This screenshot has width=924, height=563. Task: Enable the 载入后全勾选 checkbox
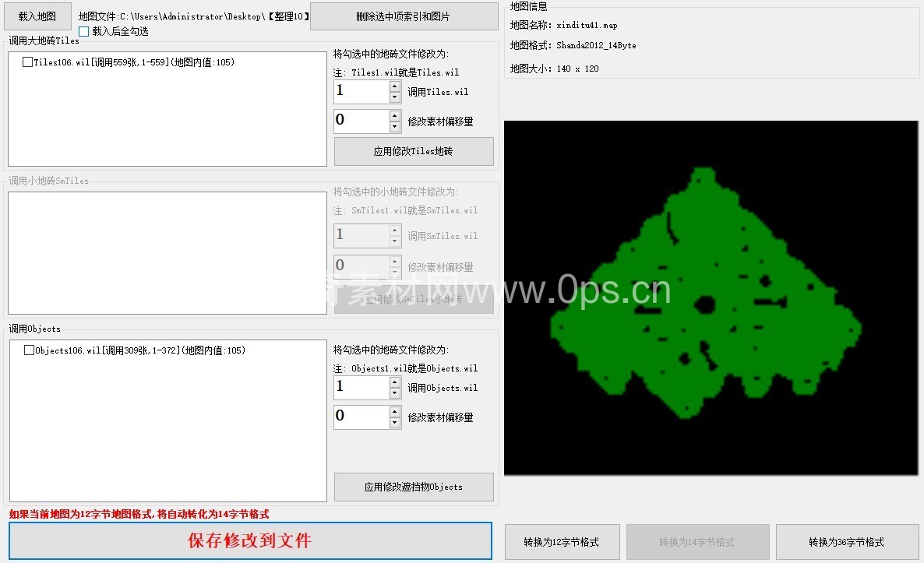[84, 32]
